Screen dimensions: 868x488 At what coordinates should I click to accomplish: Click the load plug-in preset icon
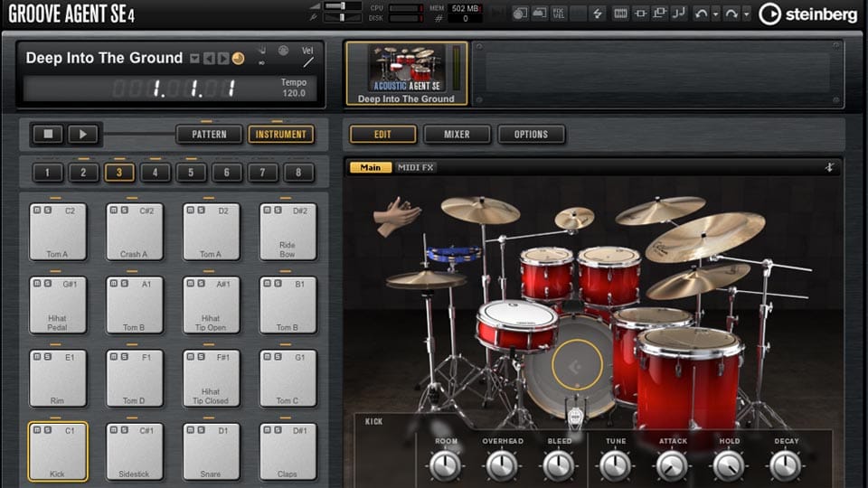(520, 14)
